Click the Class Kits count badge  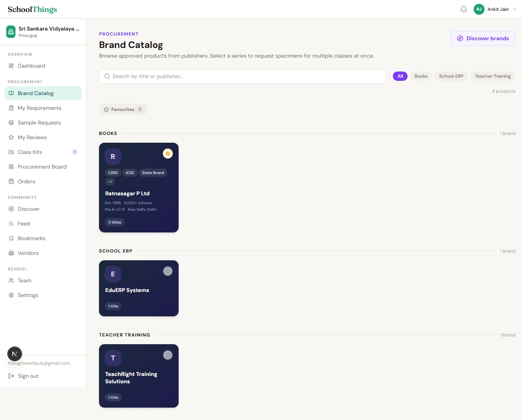pos(75,152)
